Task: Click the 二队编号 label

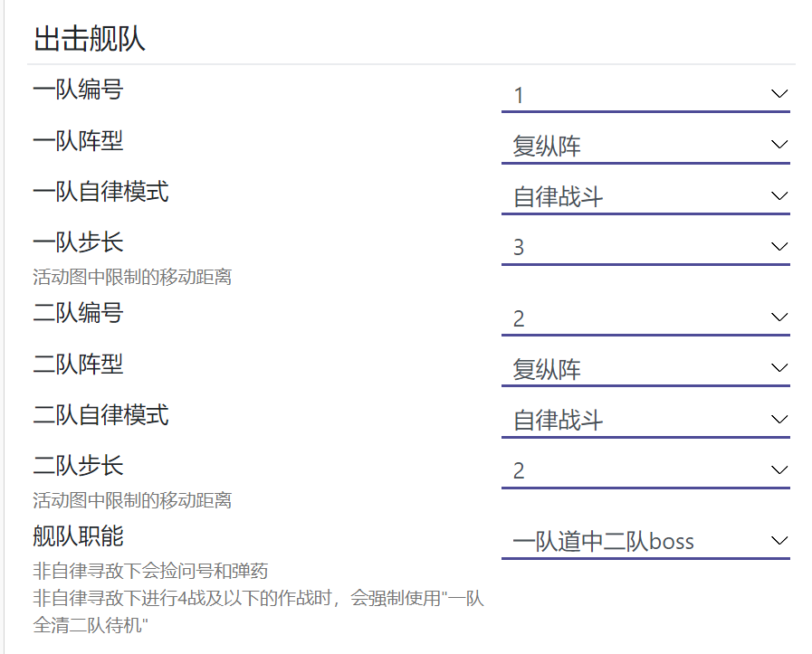Action: coord(78,313)
